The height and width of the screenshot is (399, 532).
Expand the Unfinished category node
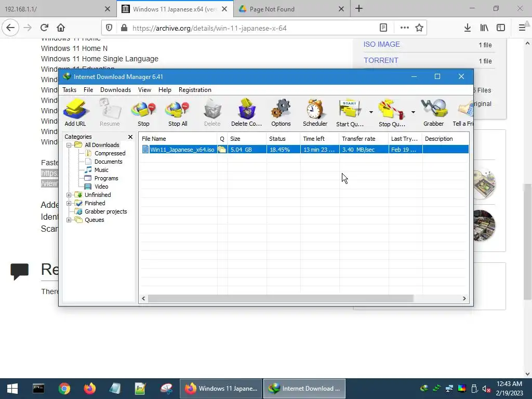tap(69, 195)
